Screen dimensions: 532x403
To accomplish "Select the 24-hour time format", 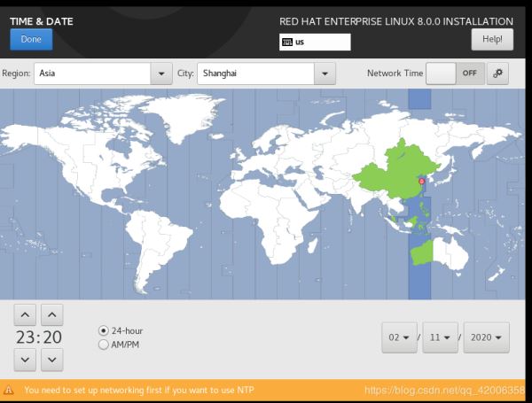I will (104, 331).
